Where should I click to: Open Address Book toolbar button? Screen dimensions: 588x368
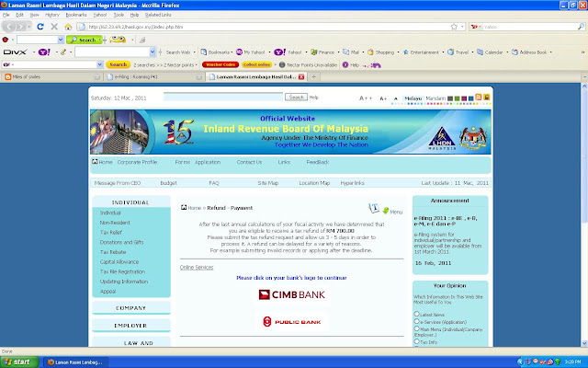pos(529,52)
